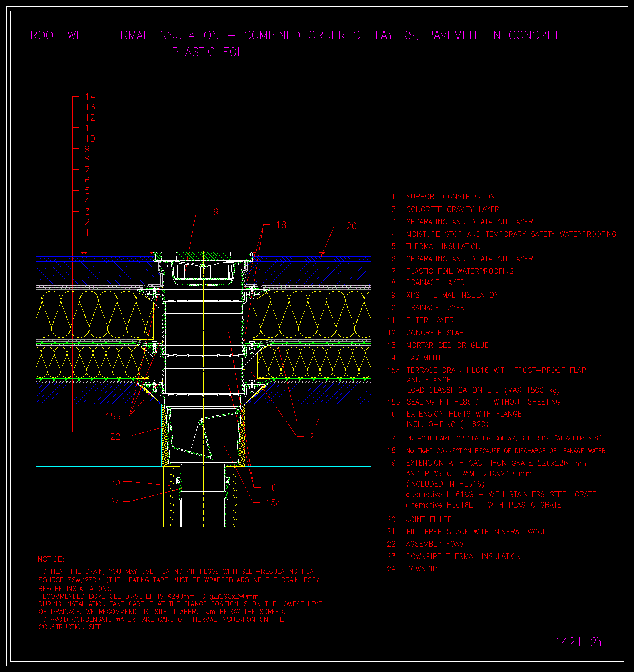The image size is (634, 672).
Task: Select the 'alternative HL616S' stainless steel grate line
Action: point(501,495)
